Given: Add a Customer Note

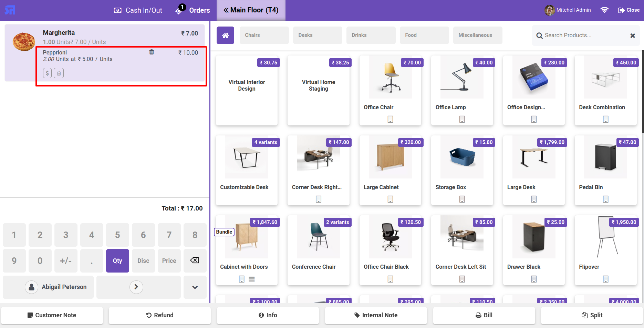Looking at the screenshot, I should (52, 315).
